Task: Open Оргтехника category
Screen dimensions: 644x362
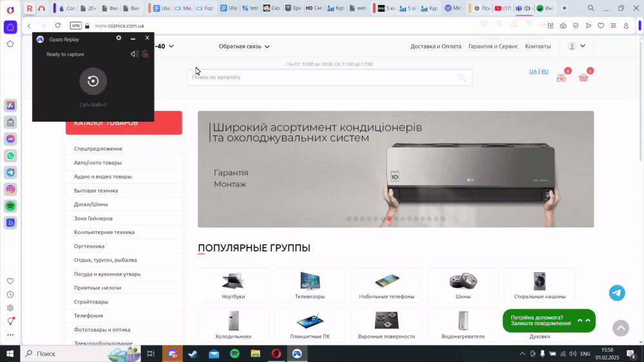Action: click(89, 246)
